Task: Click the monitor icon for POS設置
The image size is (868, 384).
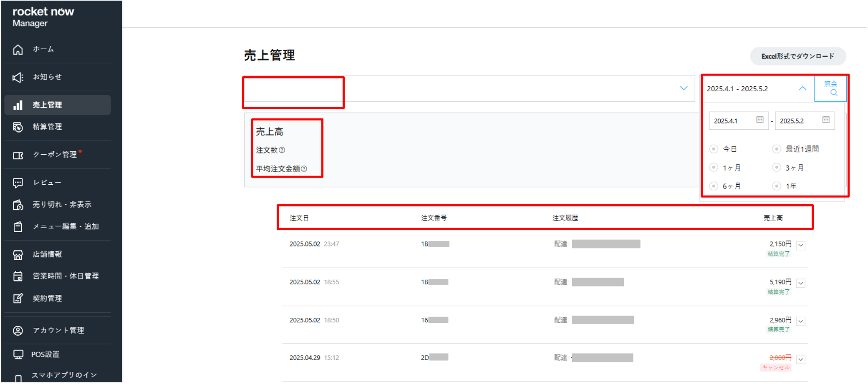Action: pos(18,354)
